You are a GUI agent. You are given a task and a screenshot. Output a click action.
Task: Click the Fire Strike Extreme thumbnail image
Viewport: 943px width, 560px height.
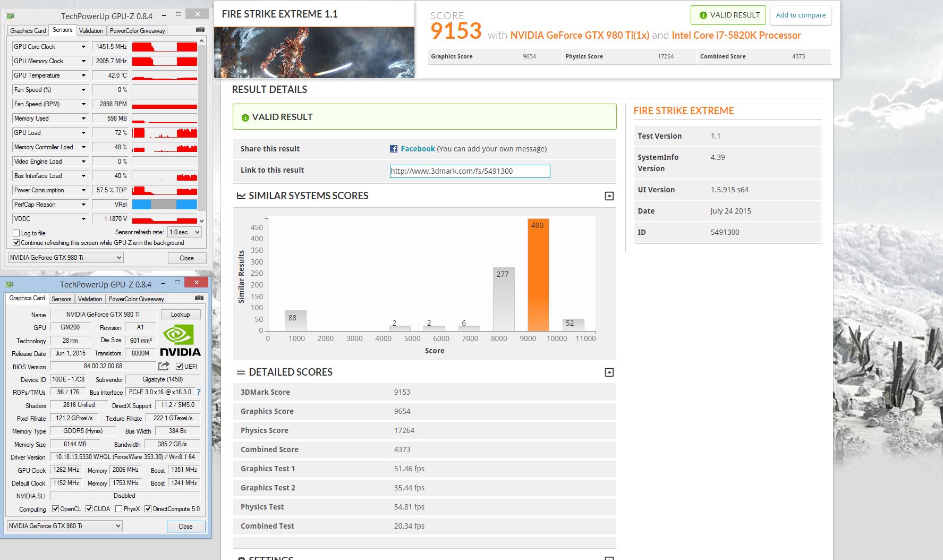(314, 53)
